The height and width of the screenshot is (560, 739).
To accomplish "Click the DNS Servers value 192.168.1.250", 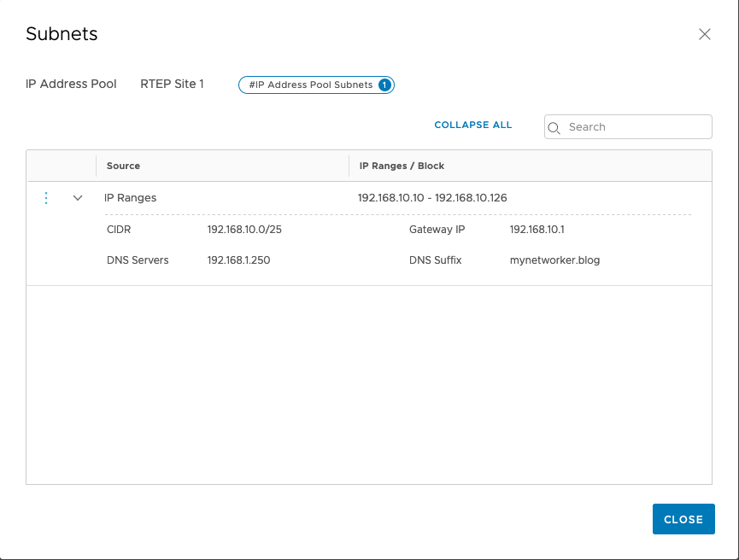I will pos(238,260).
